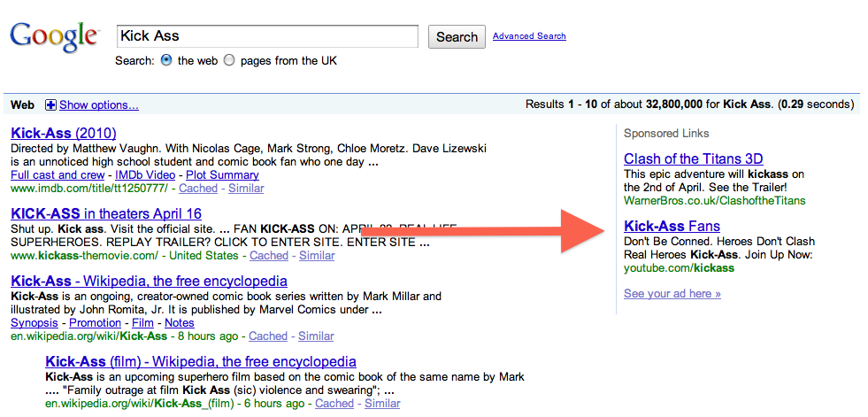Open the Kick-Ass (2010) IMDb result

pos(63,134)
